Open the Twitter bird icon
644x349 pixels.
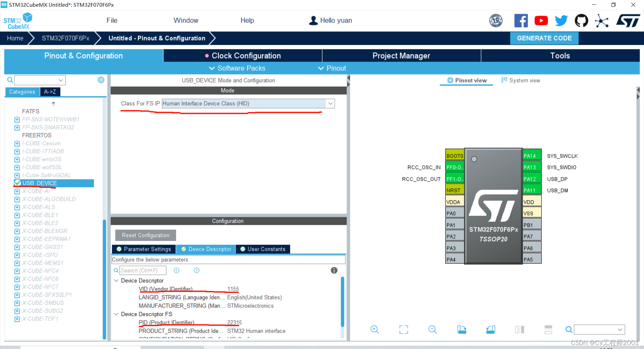(x=561, y=21)
